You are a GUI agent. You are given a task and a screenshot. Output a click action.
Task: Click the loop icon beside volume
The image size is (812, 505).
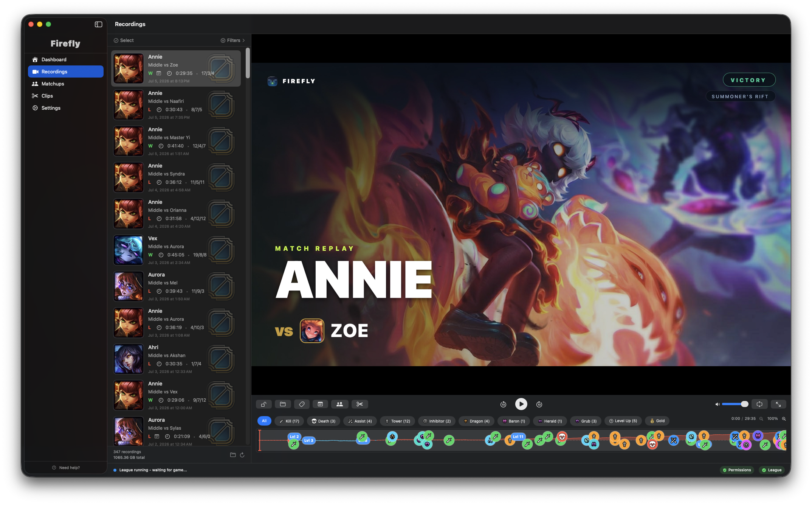click(759, 404)
